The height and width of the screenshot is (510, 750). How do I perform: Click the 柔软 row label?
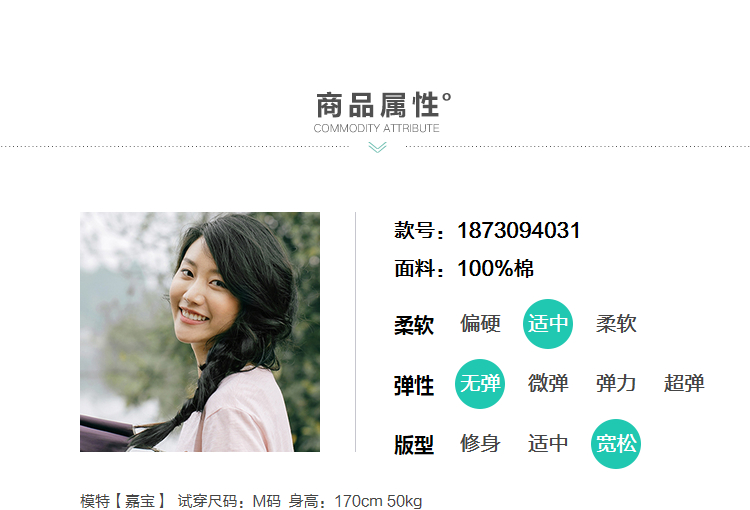(414, 325)
